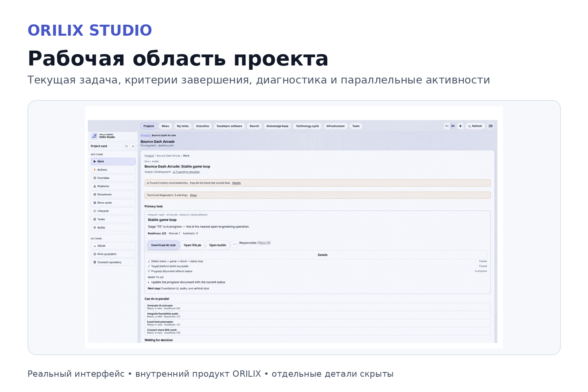Screen dimensions: 588x392
Task: Click the Projects link in the header breadcrumb
Action: (x=145, y=135)
